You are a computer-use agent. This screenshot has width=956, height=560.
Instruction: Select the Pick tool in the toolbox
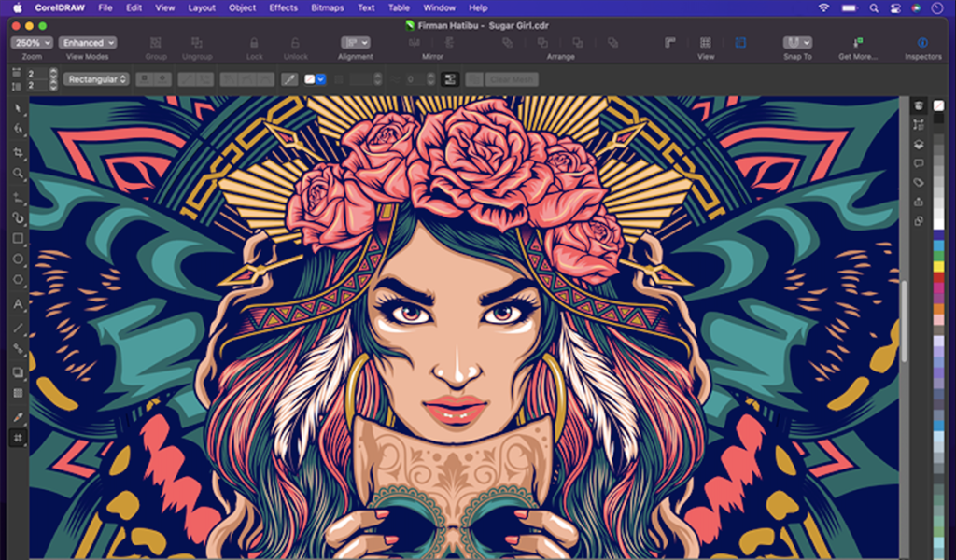[x=18, y=109]
